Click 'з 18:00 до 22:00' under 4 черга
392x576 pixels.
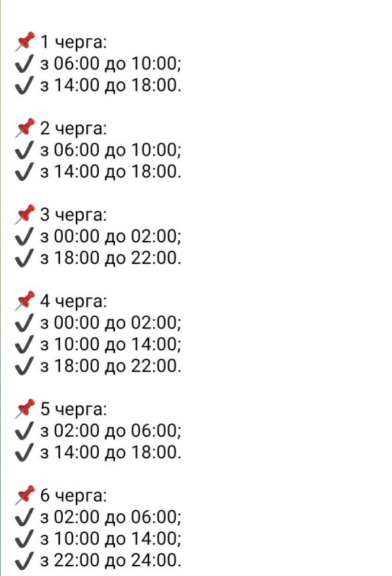click(111, 367)
